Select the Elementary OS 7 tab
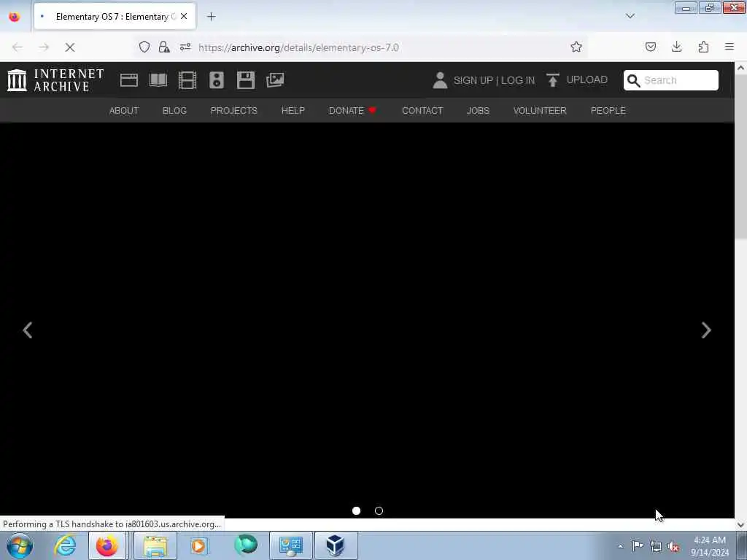The height and width of the screenshot is (560, 747). (x=115, y=16)
